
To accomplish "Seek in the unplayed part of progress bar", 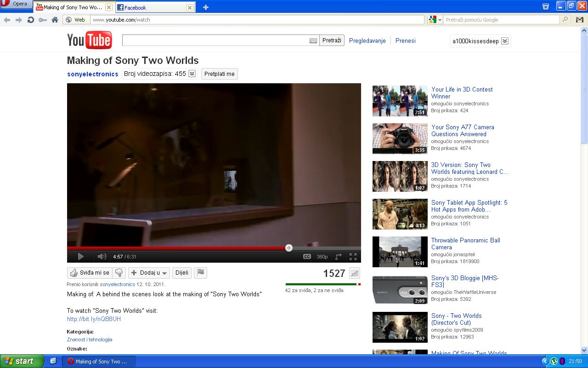I will point(326,248).
